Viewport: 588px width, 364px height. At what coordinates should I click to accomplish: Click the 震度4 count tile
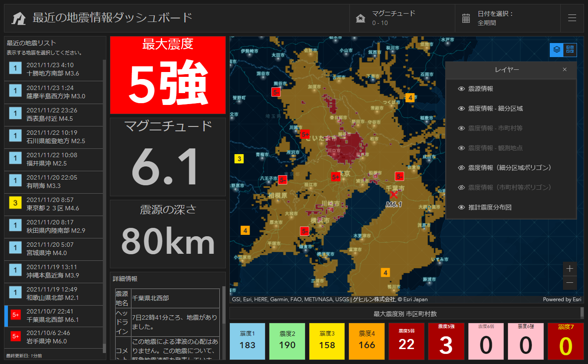367,341
